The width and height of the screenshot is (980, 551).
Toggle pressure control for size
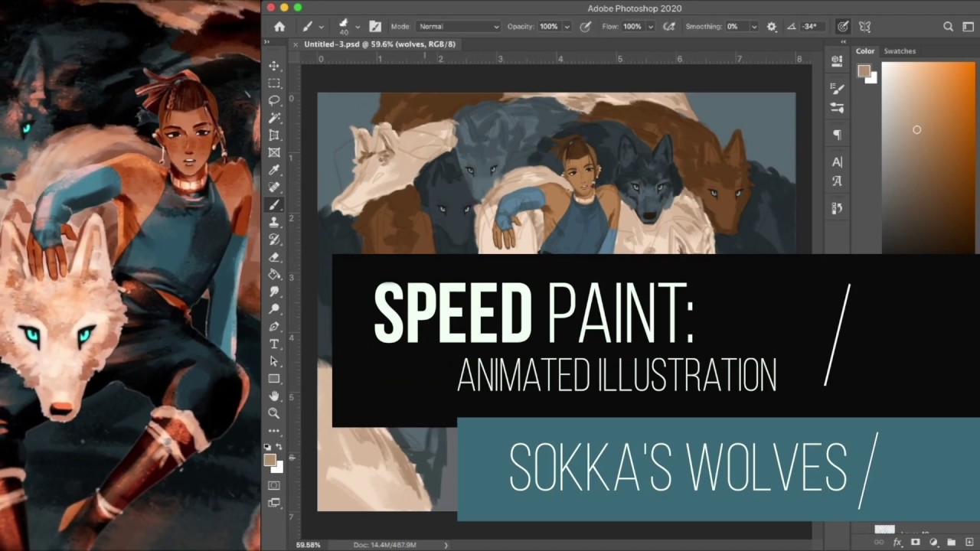(x=843, y=26)
